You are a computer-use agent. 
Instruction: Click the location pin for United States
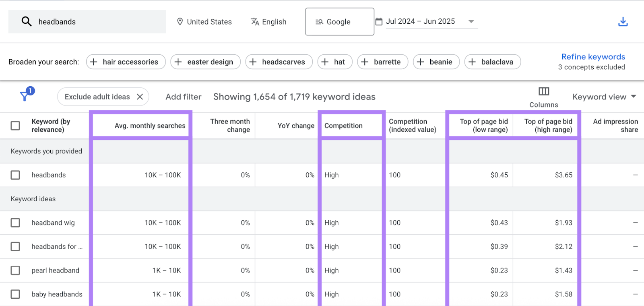coord(180,22)
